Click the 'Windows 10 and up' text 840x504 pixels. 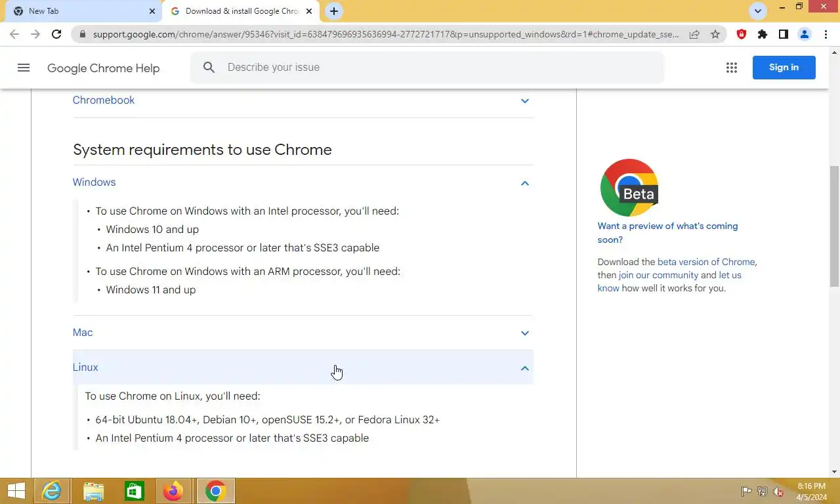pos(152,230)
